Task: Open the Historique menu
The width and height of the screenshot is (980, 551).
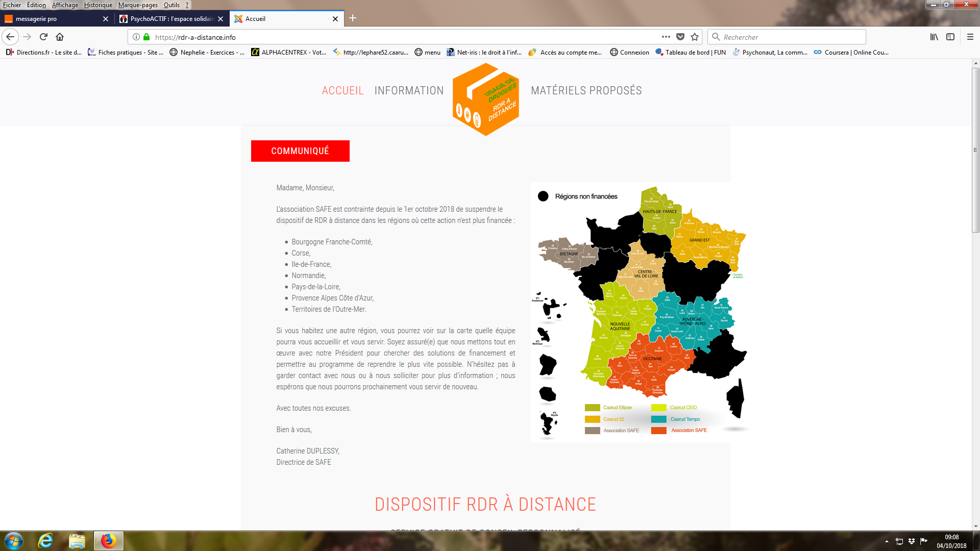Action: click(98, 5)
